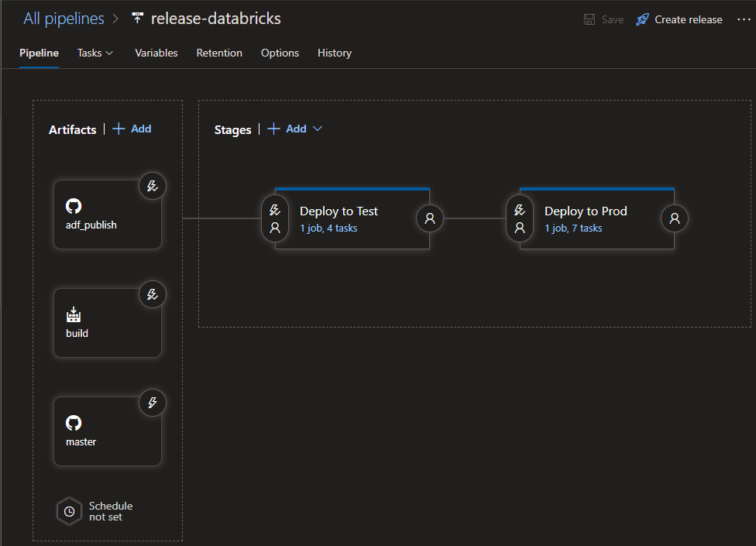
Task: Open the Retention tab
Action: pyautogui.click(x=219, y=53)
